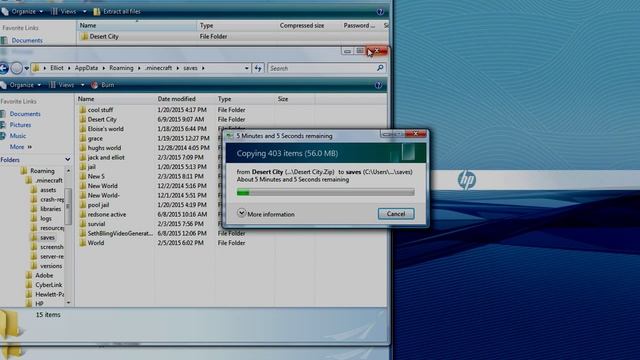Image resolution: width=640 pixels, height=360 pixels.
Task: Sort by Compressed size column
Action: tap(302, 25)
